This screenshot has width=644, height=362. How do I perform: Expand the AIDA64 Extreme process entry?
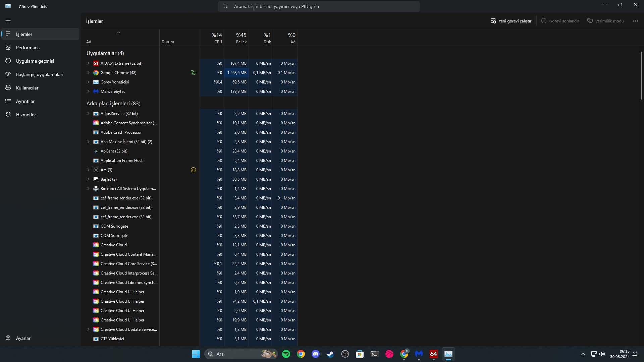tap(89, 63)
